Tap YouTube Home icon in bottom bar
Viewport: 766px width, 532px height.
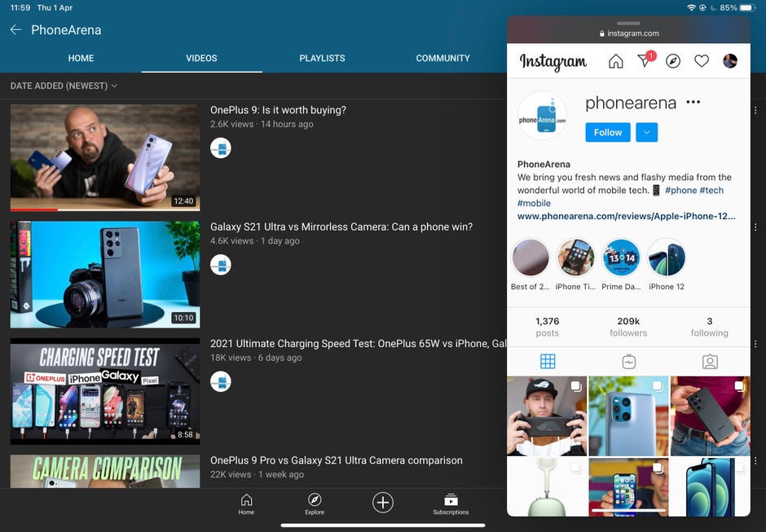tap(246, 504)
